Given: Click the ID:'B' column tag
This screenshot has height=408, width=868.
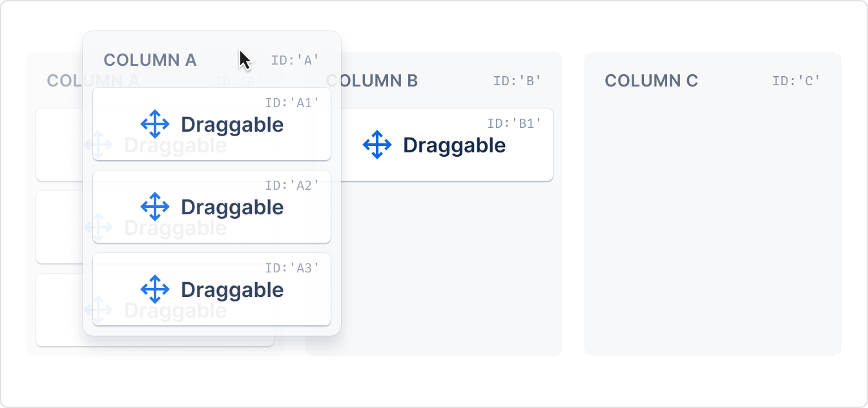Looking at the screenshot, I should pyautogui.click(x=517, y=81).
